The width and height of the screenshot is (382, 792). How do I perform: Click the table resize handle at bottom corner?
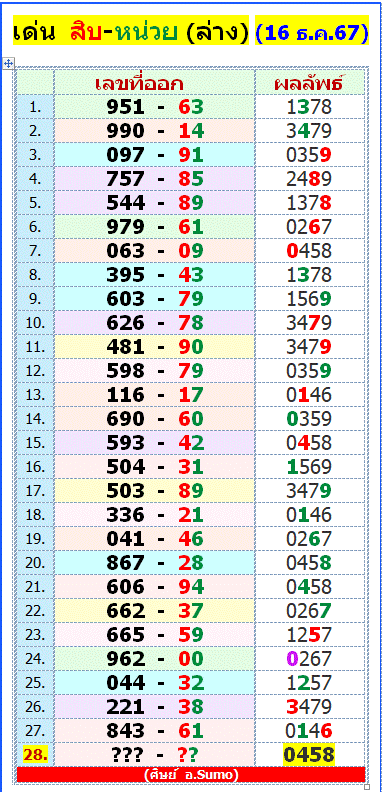[x=367, y=786]
